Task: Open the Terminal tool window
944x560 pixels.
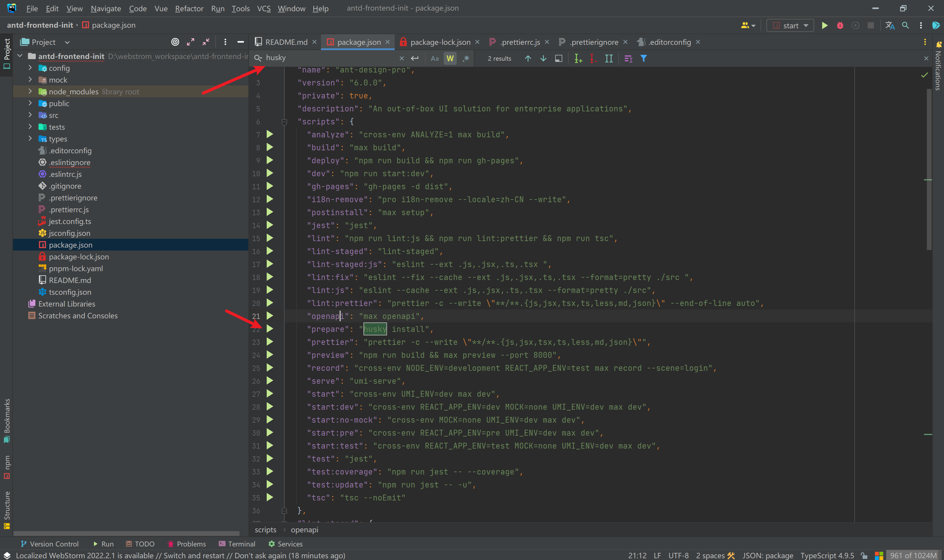Action: (237, 544)
